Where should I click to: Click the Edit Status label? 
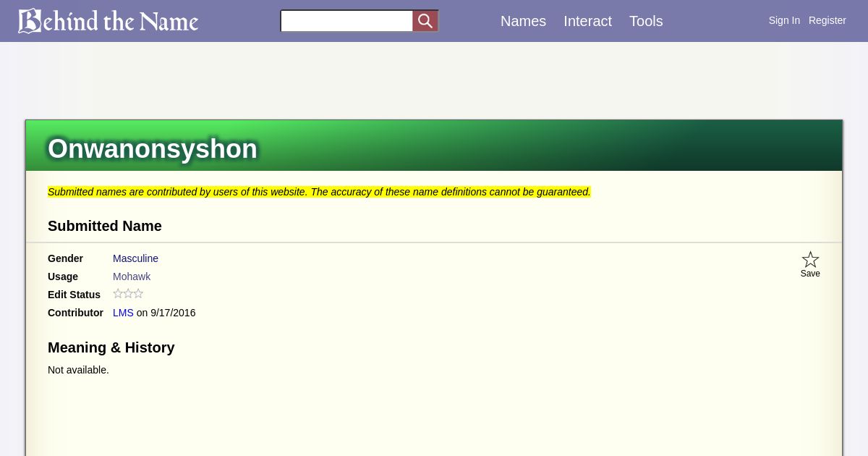click(x=74, y=295)
